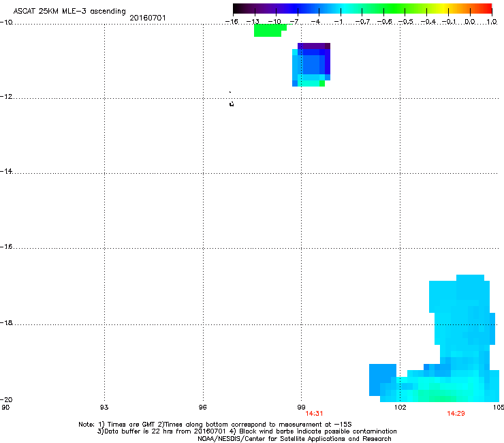Screen dimensions: 504x443
Task: Click the date label 20160701
Action: [x=148, y=18]
